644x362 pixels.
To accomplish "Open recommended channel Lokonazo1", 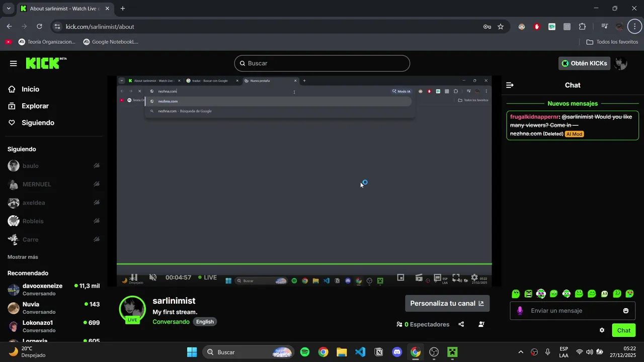I will tap(54, 326).
